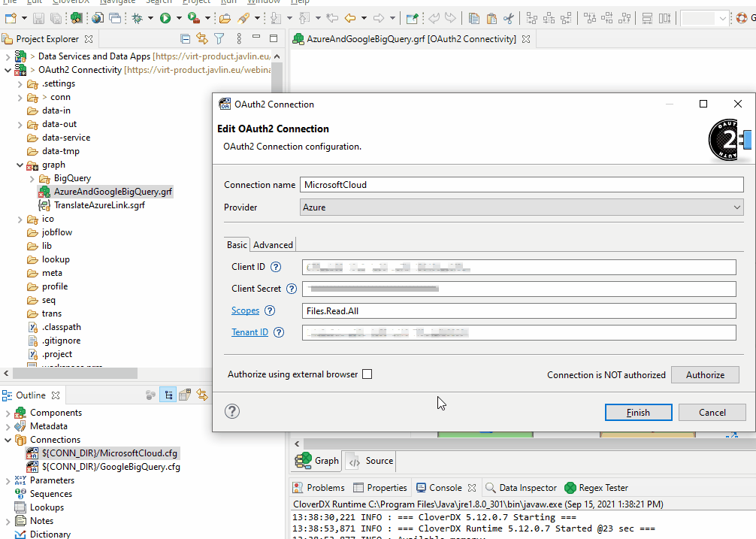
Task: Click the New wizard toolbar icon
Action: click(x=11, y=18)
